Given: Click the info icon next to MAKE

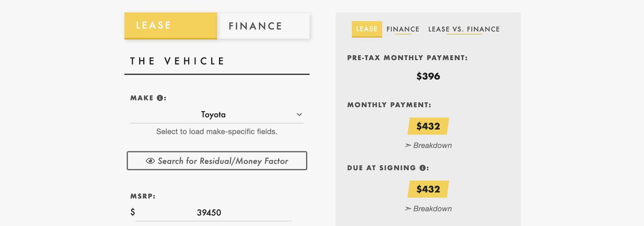Looking at the screenshot, I should click(160, 98).
